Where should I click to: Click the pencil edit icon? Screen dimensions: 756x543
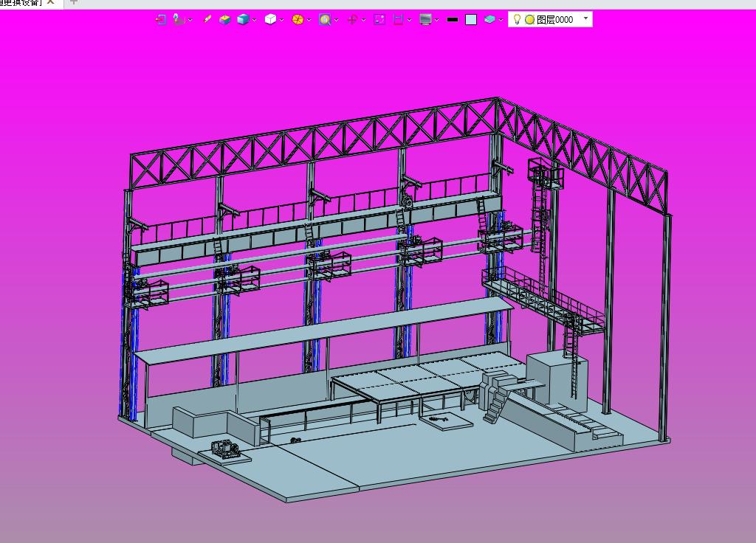coord(207,19)
